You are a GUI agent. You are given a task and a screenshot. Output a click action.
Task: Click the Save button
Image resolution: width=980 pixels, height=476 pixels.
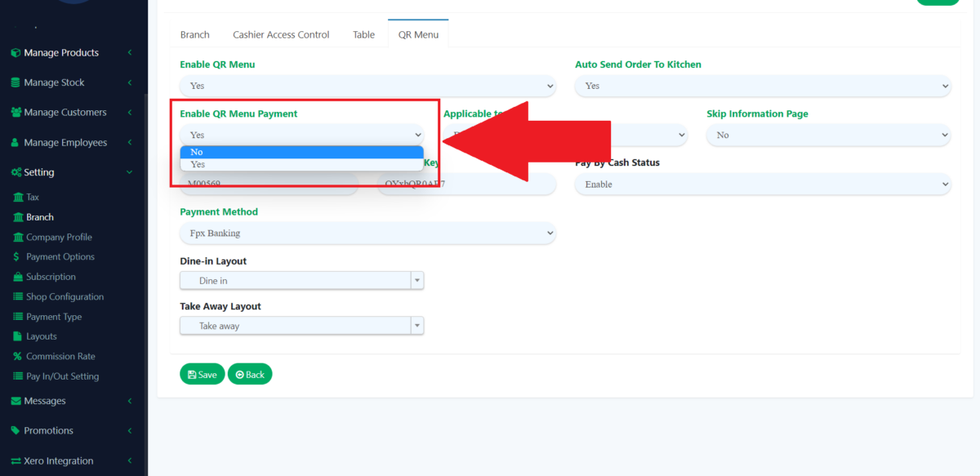pyautogui.click(x=202, y=373)
